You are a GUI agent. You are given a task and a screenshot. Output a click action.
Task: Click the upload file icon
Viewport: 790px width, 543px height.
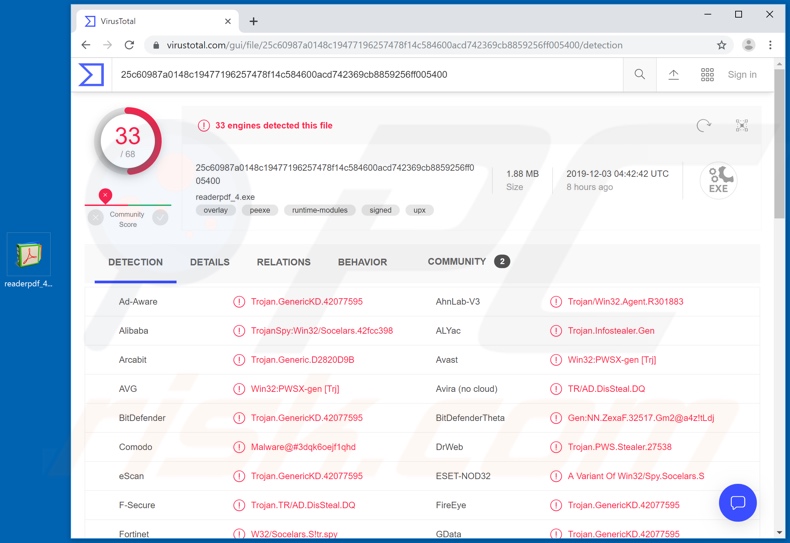coord(673,75)
